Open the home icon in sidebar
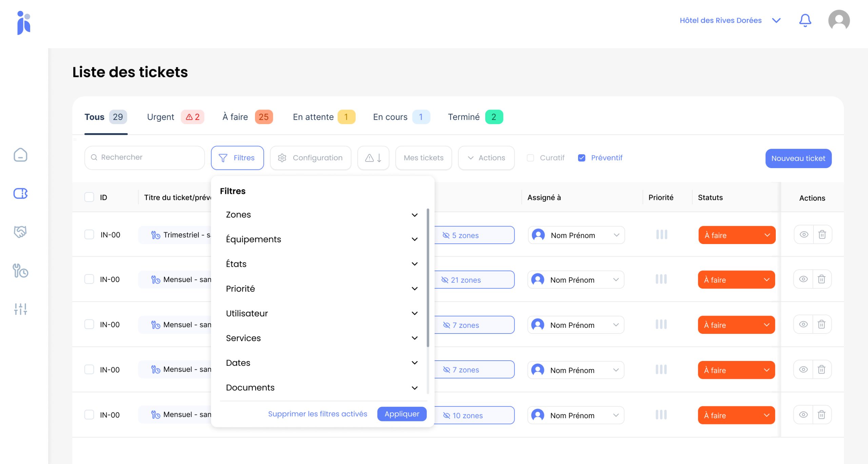The width and height of the screenshot is (868, 464). pyautogui.click(x=20, y=155)
